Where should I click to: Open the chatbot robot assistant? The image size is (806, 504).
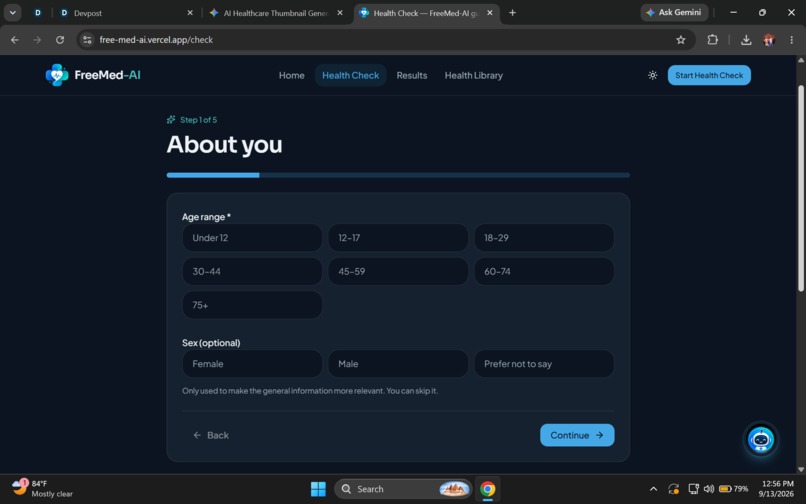[760, 440]
